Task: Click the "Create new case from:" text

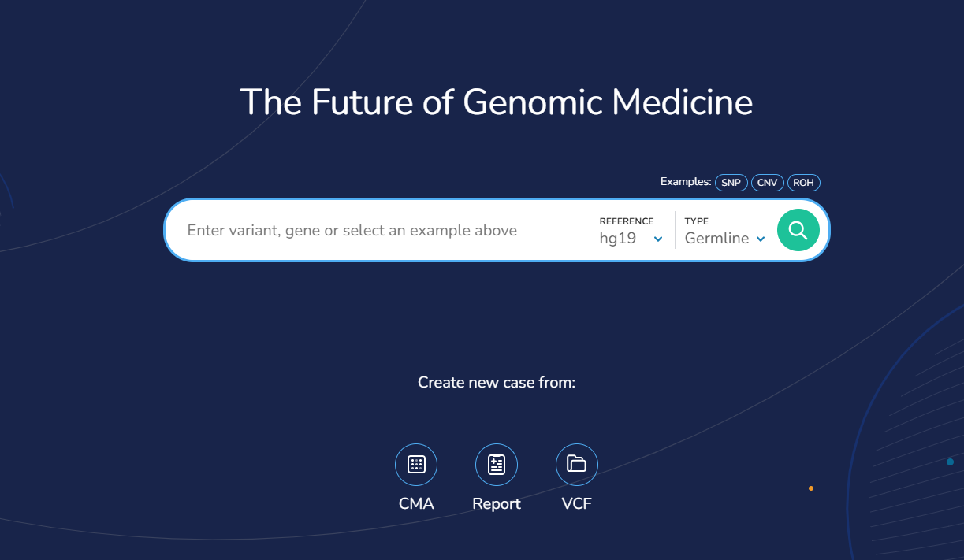Action: click(497, 383)
